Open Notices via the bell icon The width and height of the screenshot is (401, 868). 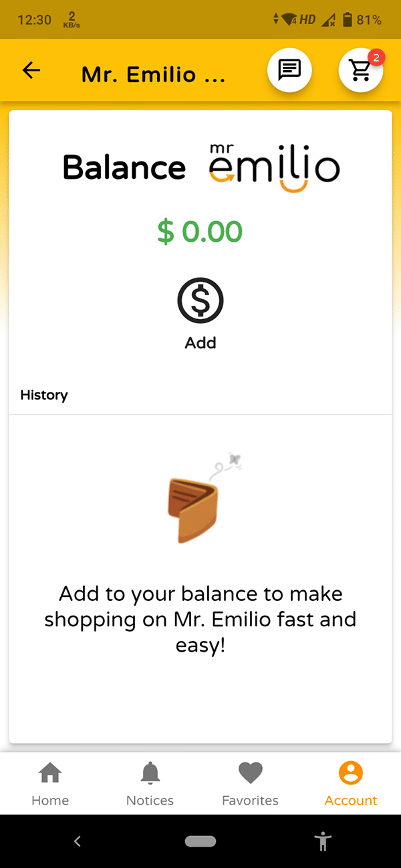[150, 773]
